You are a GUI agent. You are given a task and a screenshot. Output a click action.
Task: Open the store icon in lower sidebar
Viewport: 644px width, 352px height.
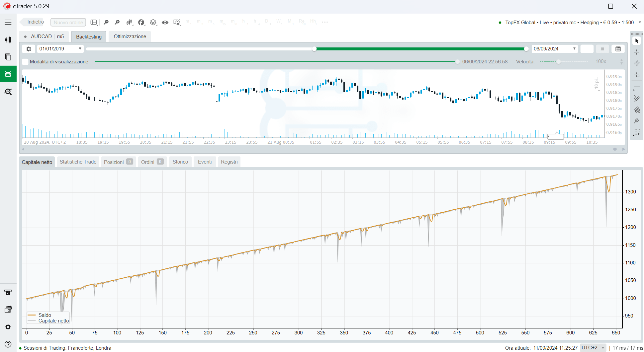8,292
